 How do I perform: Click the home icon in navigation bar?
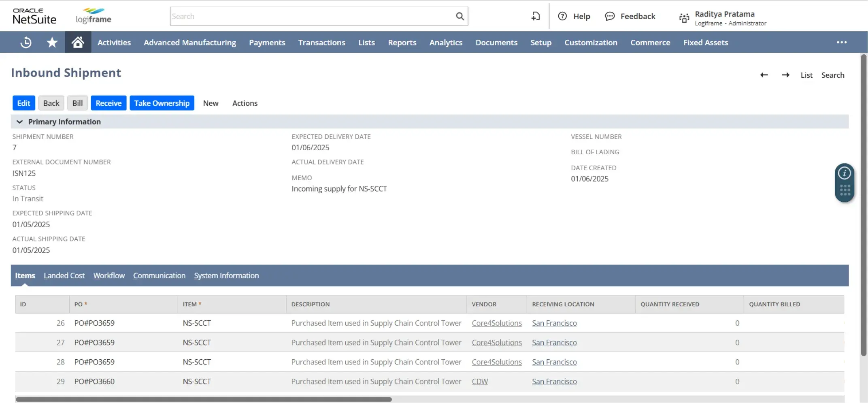[x=77, y=42]
